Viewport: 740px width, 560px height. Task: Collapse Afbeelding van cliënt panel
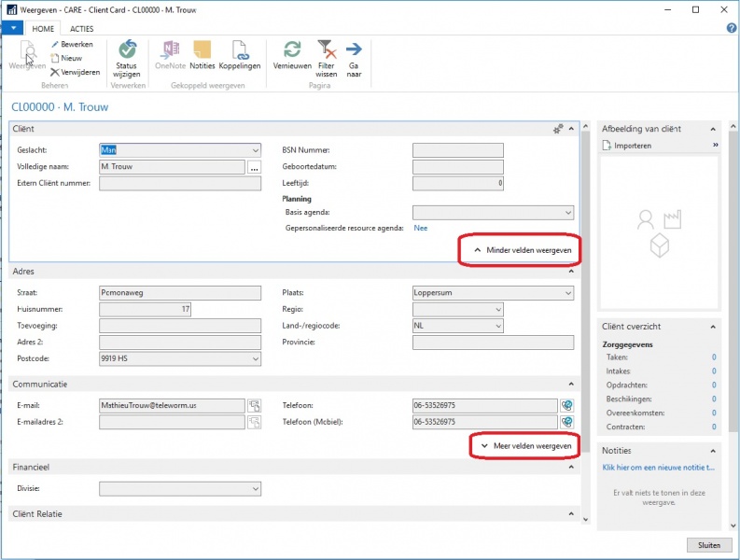click(x=713, y=129)
